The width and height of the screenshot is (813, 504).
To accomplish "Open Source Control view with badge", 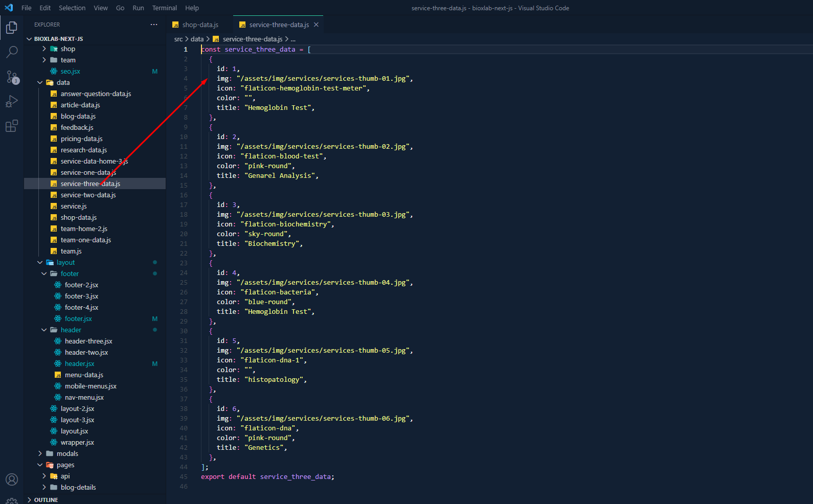I will (12, 77).
